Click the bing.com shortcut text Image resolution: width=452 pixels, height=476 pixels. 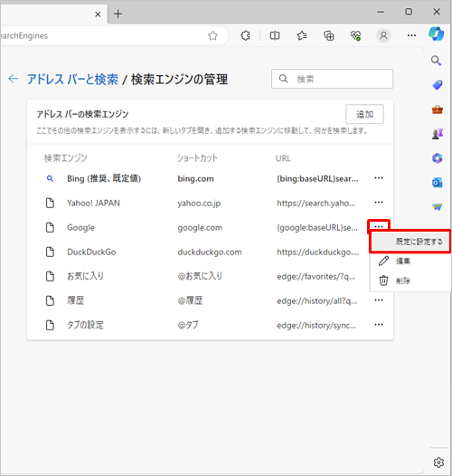click(195, 179)
